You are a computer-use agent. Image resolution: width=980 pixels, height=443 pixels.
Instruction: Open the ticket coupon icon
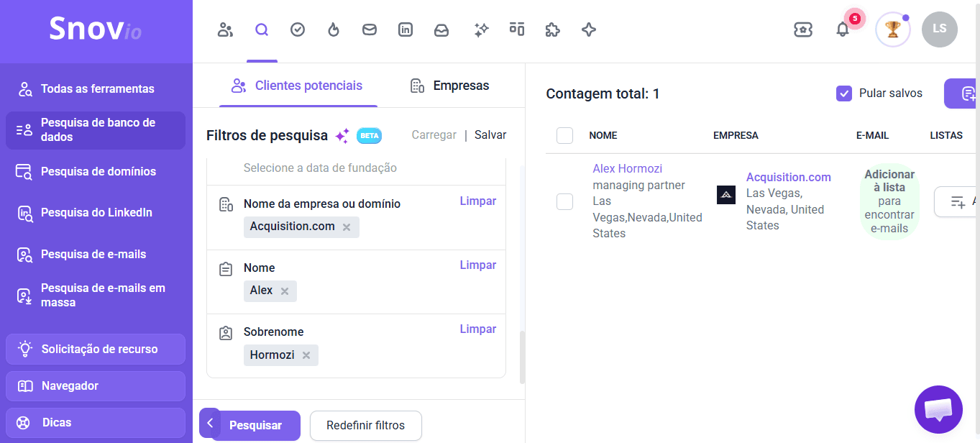pos(803,29)
